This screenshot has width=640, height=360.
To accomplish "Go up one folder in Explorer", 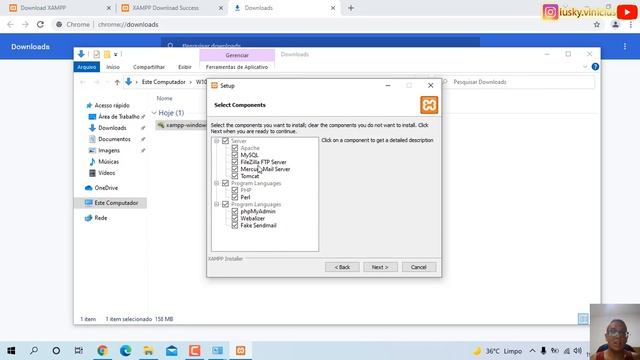I will coord(117,82).
